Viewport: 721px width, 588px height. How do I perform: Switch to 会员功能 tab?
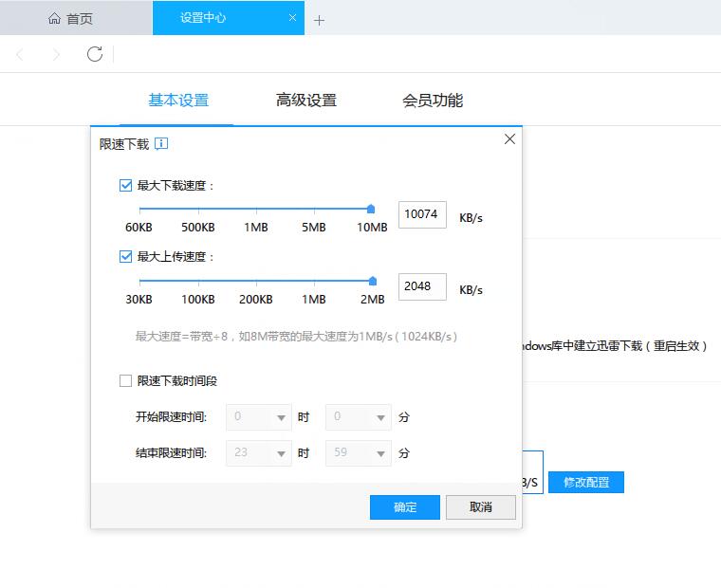coord(433,101)
